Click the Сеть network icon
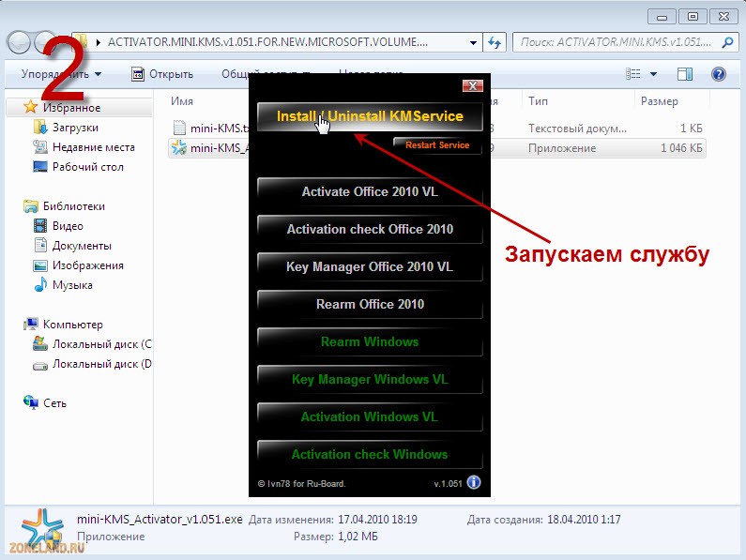The height and width of the screenshot is (560, 746). coord(31,402)
